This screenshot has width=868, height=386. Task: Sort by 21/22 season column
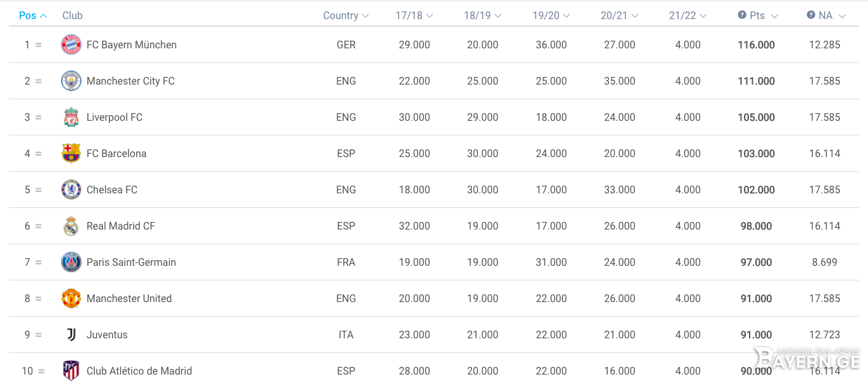coord(688,16)
